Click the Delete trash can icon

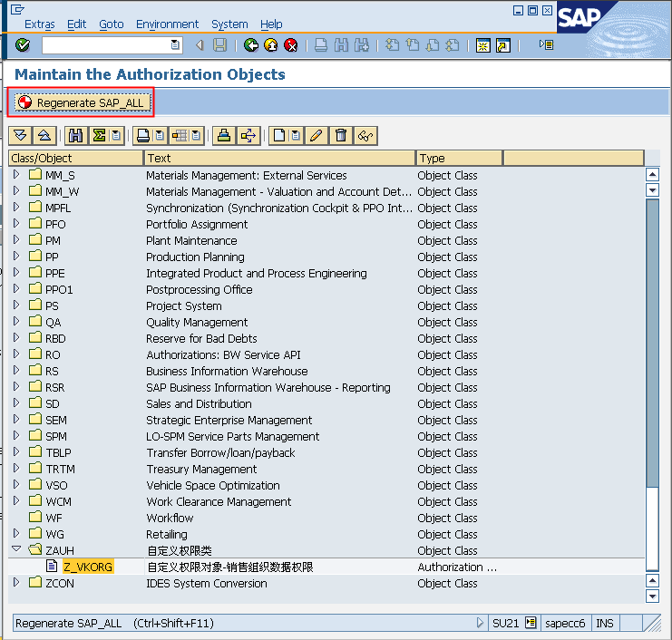[341, 136]
